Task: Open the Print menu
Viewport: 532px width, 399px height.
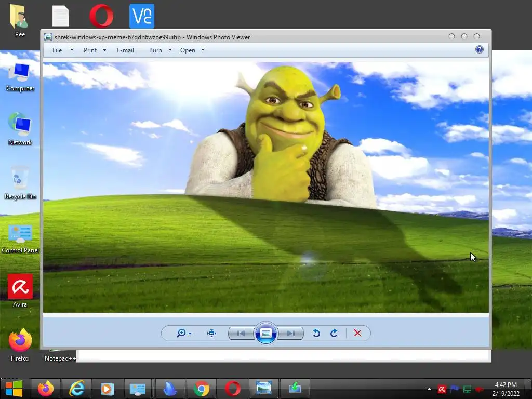Action: click(90, 50)
